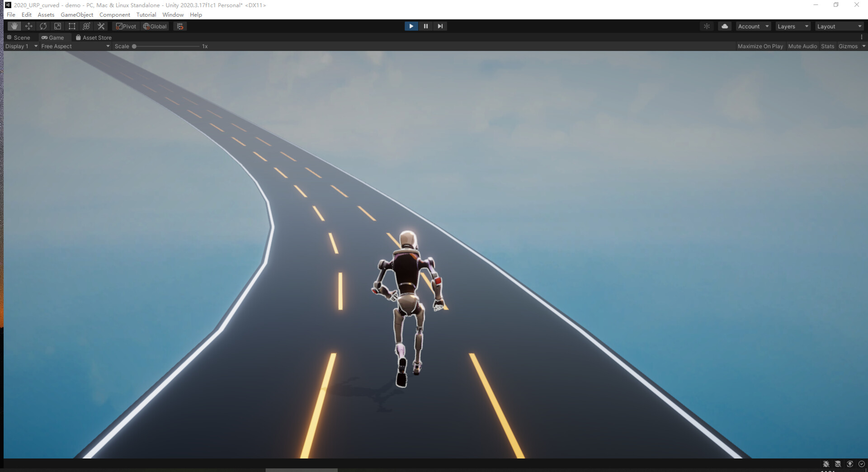Expand the Display 1 selector
Viewport: 868px width, 472px height.
coord(20,46)
